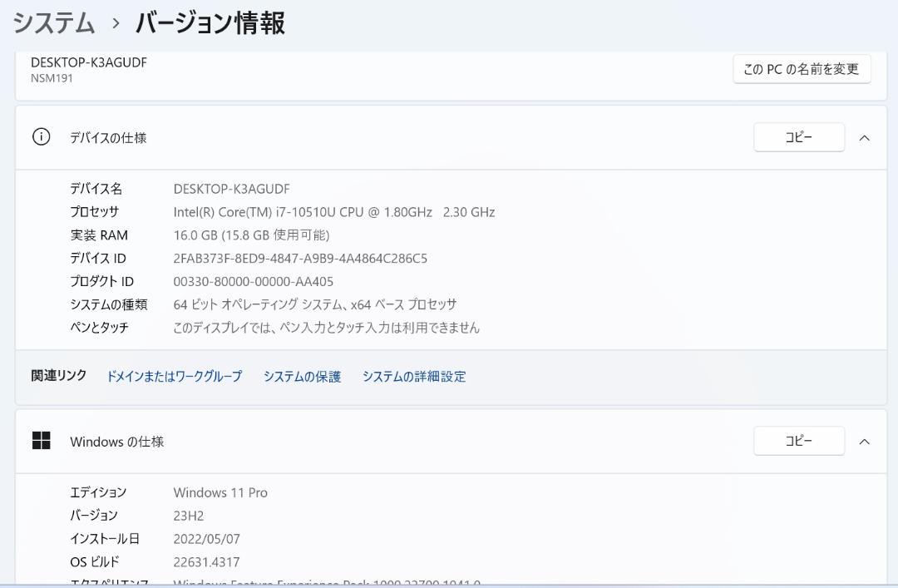Click the 関連リンク label

[58, 375]
